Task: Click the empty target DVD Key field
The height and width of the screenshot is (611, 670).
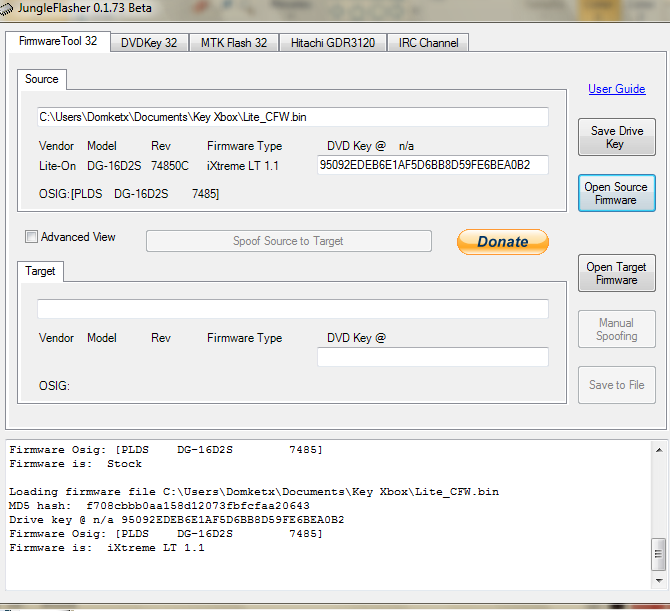Action: [433, 357]
